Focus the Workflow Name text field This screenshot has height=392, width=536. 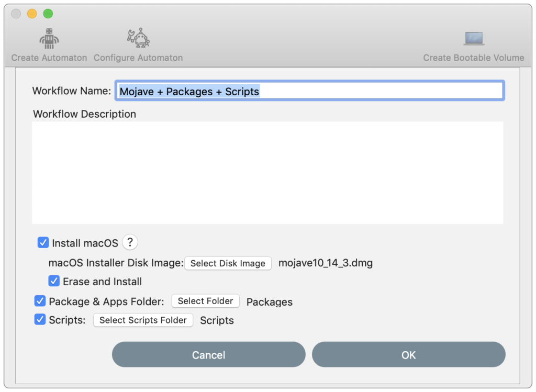pos(310,91)
